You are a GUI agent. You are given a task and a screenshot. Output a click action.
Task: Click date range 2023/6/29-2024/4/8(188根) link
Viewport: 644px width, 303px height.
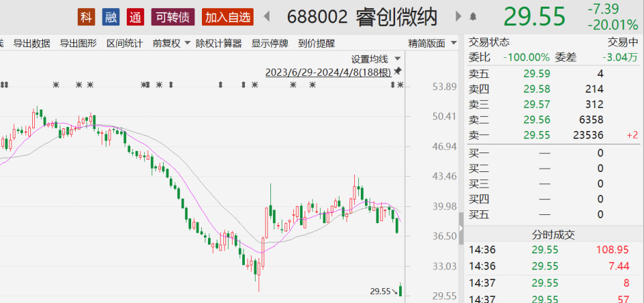pos(328,73)
